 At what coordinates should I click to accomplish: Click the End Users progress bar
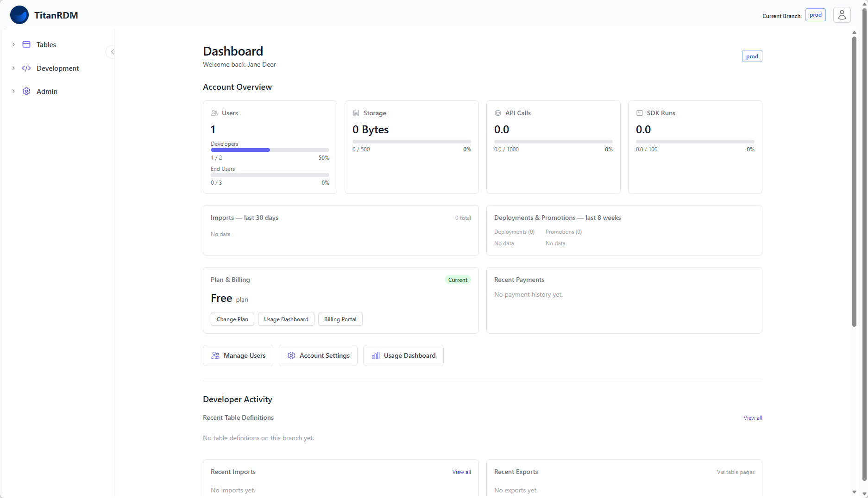pyautogui.click(x=270, y=175)
